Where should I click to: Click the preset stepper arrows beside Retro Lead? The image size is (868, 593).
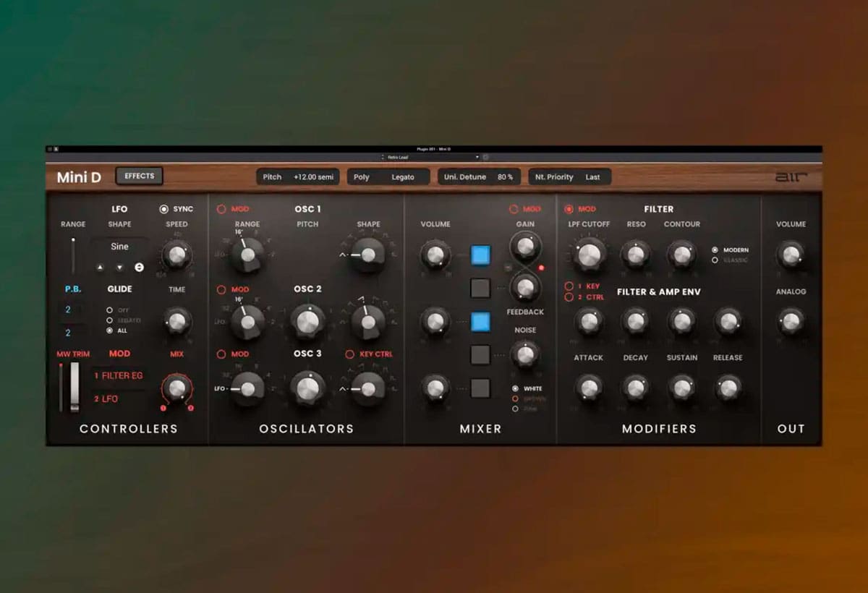click(x=383, y=157)
